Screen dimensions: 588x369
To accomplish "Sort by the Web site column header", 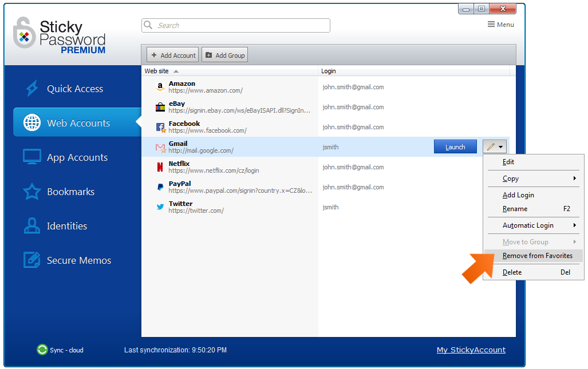I will click(230, 71).
